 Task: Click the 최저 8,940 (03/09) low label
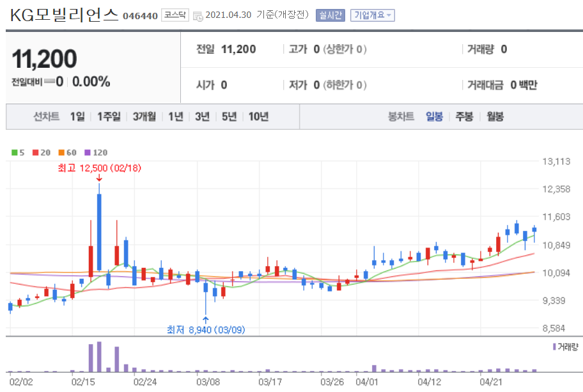click(x=206, y=330)
